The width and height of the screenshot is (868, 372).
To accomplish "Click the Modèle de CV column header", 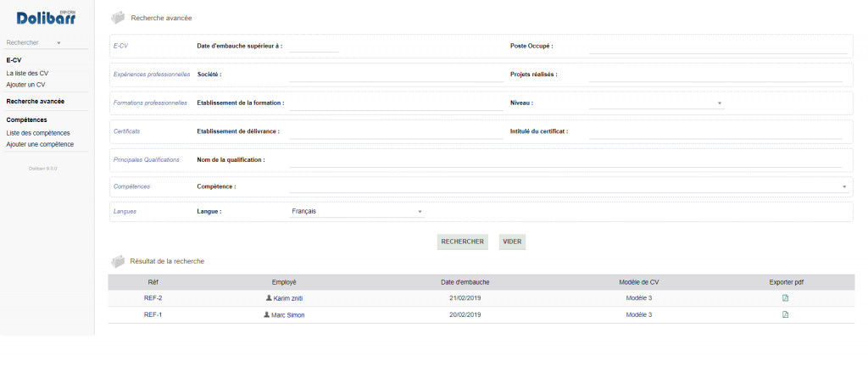I will (x=639, y=282).
